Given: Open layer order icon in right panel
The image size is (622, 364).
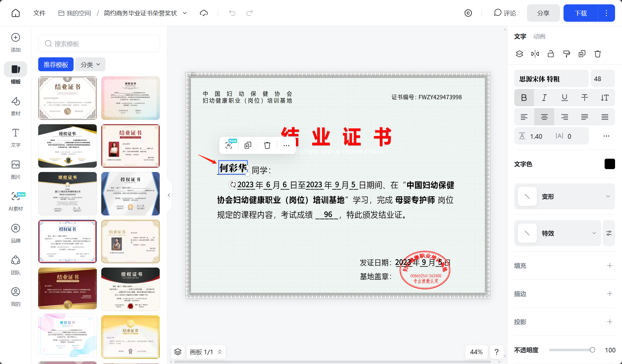Looking at the screenshot, I should [x=519, y=54].
